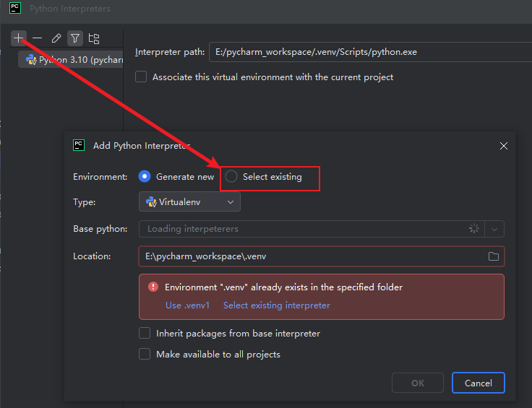Check Associate this virtual environment with current project
532x408 pixels.
[x=141, y=77]
